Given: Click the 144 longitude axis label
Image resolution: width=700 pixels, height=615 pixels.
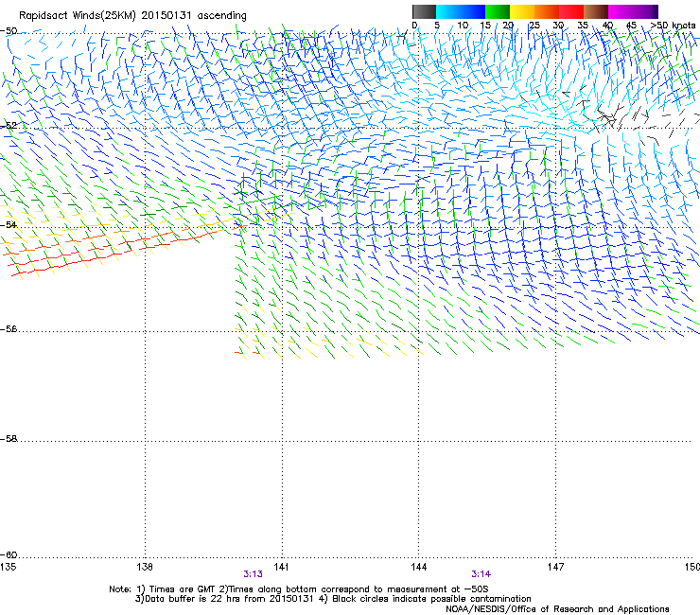Looking at the screenshot, I should [x=419, y=567].
